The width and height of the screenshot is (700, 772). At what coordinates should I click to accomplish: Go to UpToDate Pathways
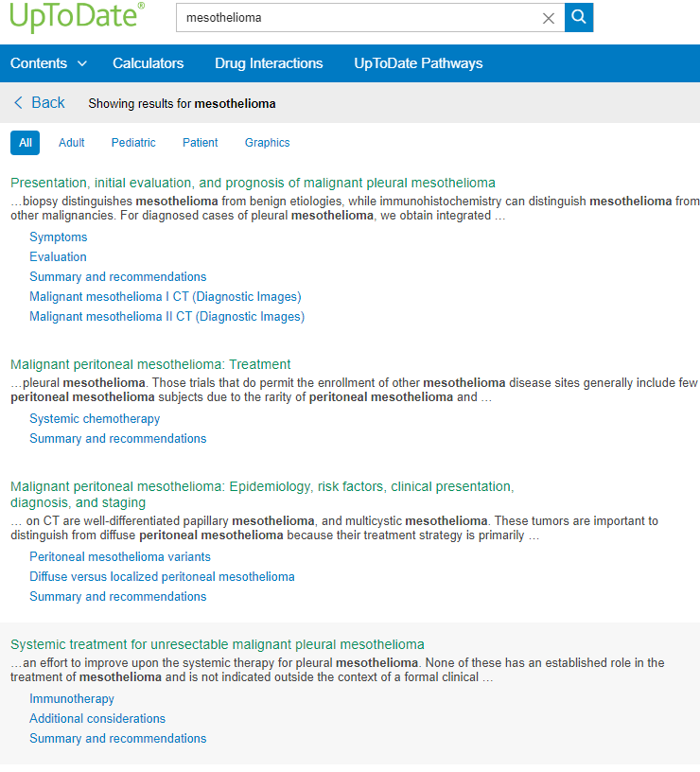(418, 63)
